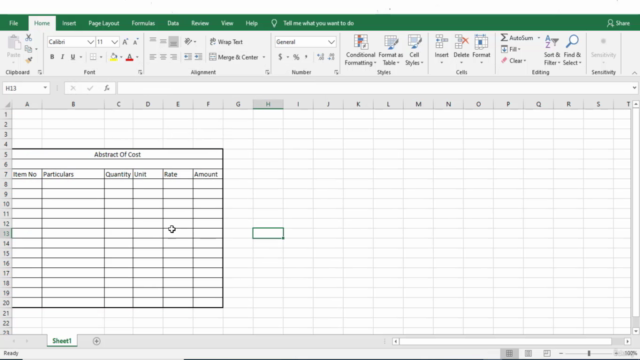The image size is (640, 360).
Task: Toggle Italic formatting
Action: pos(62,57)
